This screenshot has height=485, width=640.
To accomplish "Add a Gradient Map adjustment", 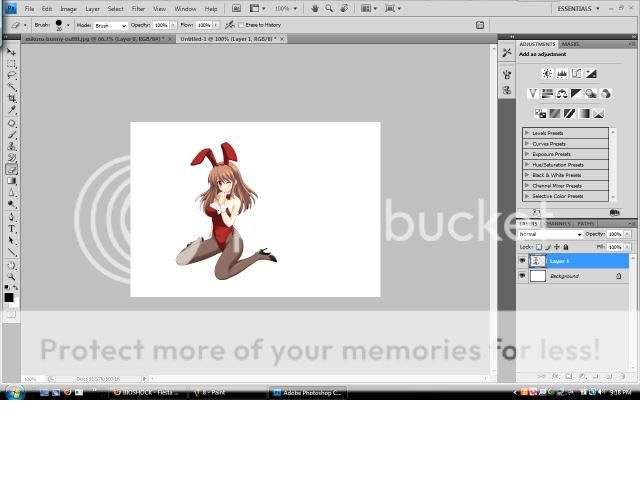I will pos(584,113).
